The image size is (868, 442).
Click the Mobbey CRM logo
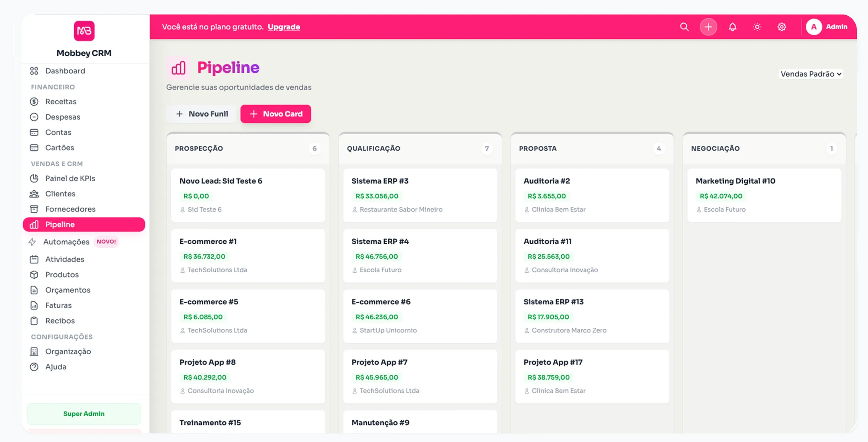point(84,31)
